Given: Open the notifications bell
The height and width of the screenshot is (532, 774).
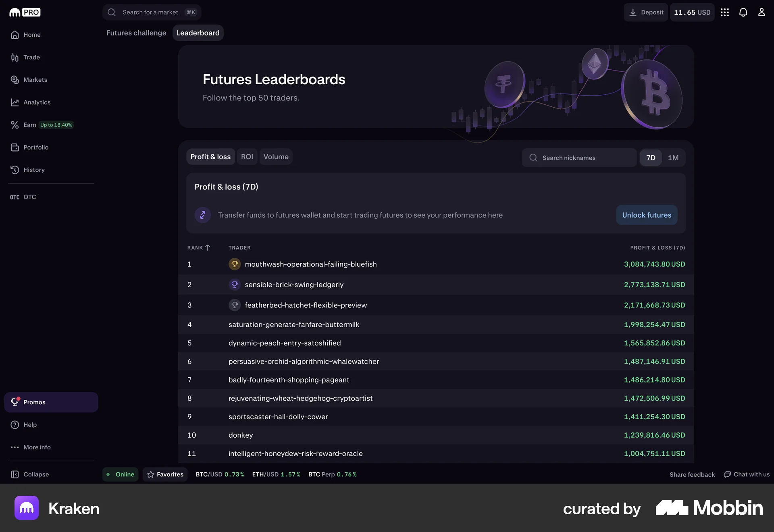Looking at the screenshot, I should (x=743, y=12).
